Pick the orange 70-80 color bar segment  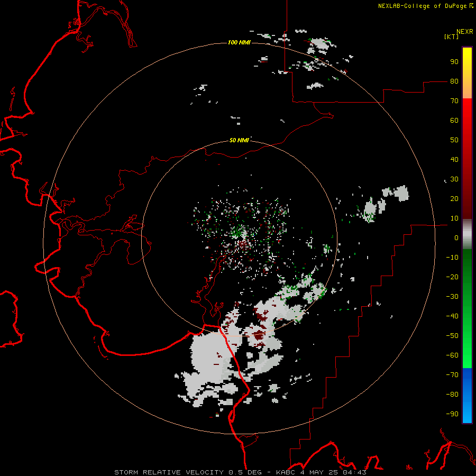click(467, 90)
